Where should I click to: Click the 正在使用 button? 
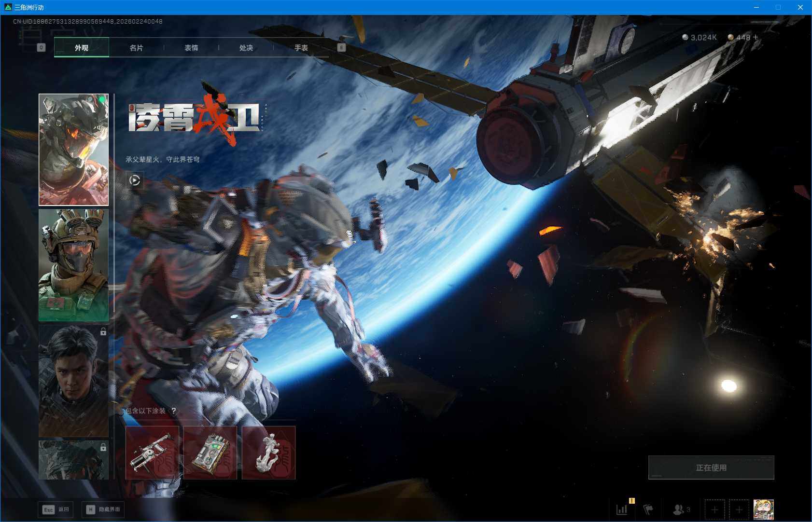point(711,467)
